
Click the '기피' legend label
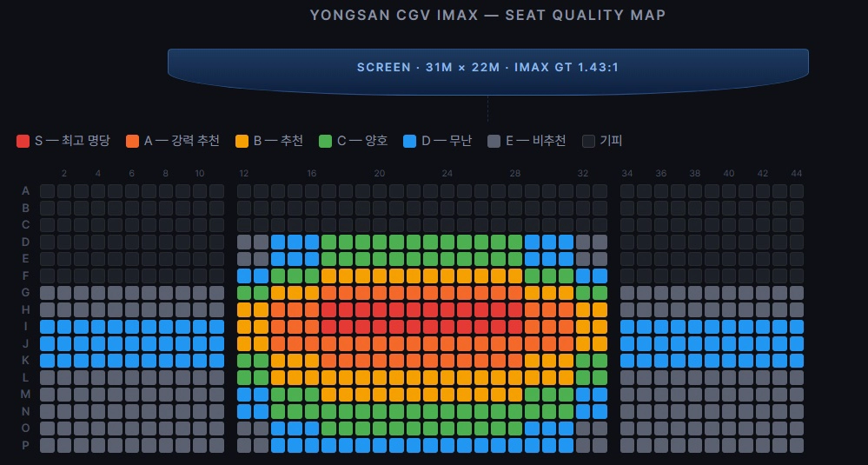point(611,141)
